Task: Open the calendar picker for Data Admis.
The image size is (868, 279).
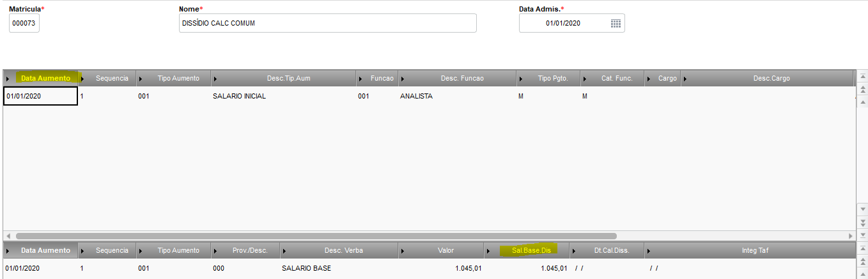Action: pos(616,24)
